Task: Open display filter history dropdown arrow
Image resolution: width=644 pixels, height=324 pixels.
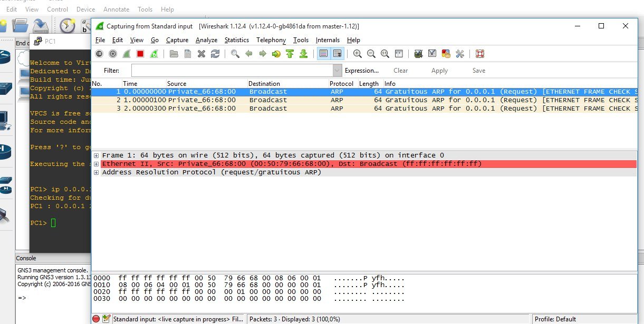Action: [x=338, y=71]
